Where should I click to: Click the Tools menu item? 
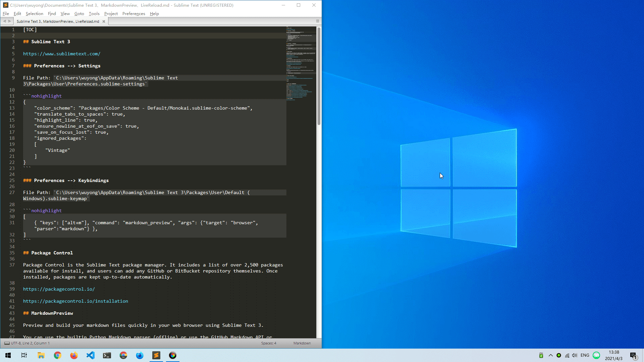pyautogui.click(x=94, y=13)
